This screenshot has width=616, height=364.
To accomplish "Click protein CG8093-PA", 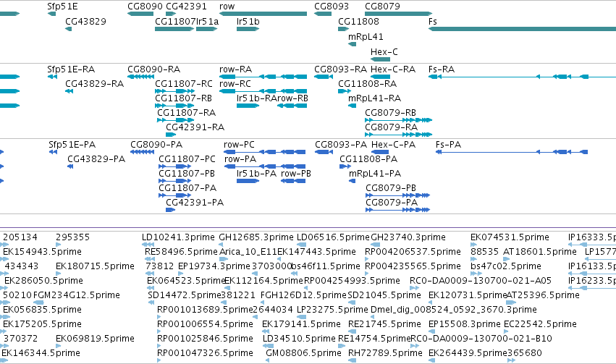I will tap(341, 145).
